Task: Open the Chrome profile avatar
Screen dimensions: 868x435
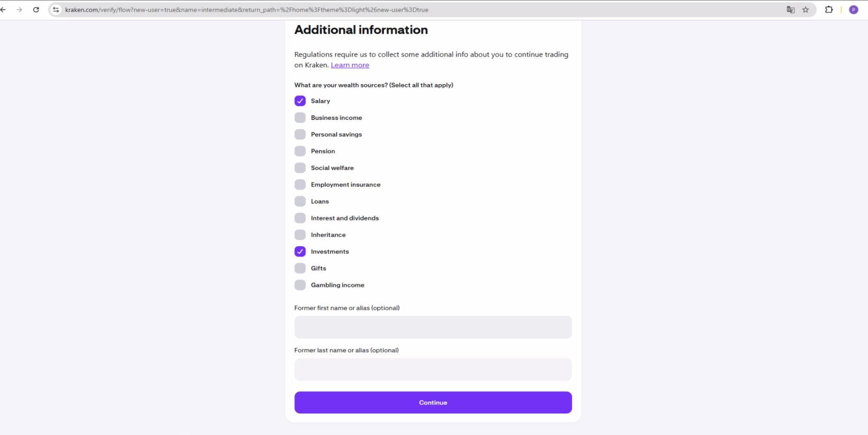Action: pos(854,10)
